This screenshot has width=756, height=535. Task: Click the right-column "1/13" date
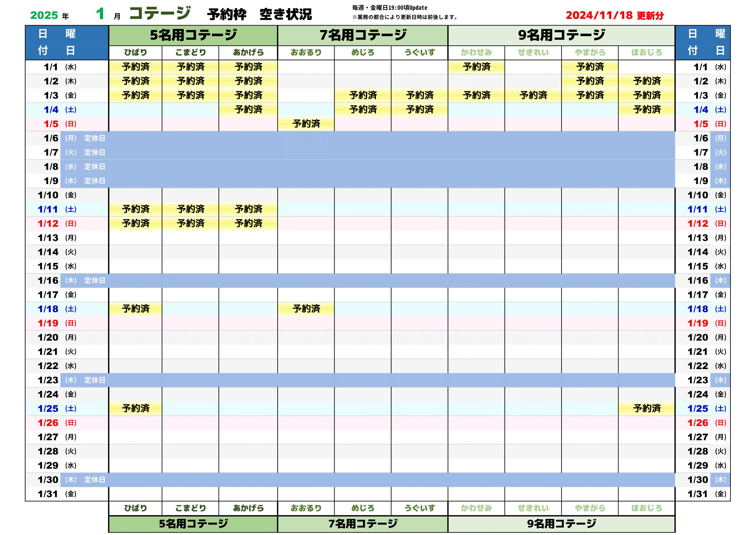(x=698, y=238)
